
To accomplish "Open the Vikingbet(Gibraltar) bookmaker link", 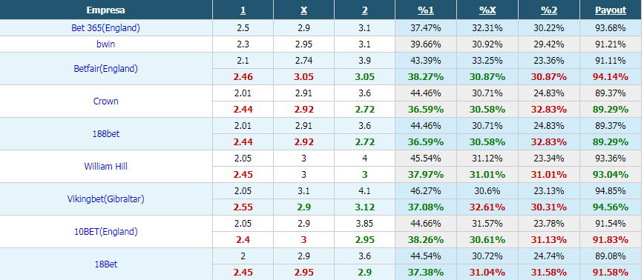I will point(105,199).
